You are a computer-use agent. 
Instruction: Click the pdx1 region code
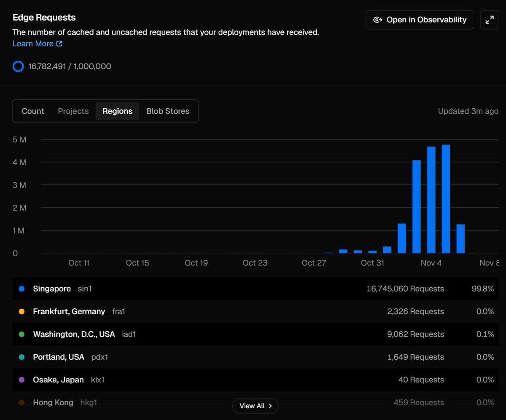(100, 357)
